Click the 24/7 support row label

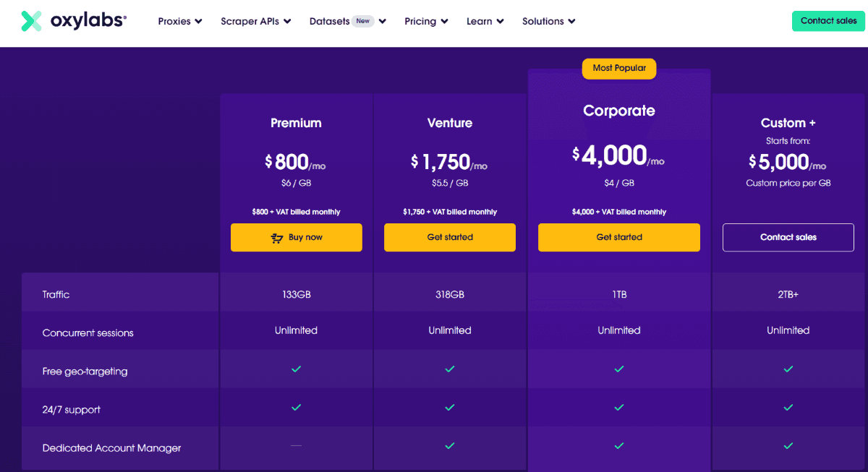pyautogui.click(x=72, y=409)
